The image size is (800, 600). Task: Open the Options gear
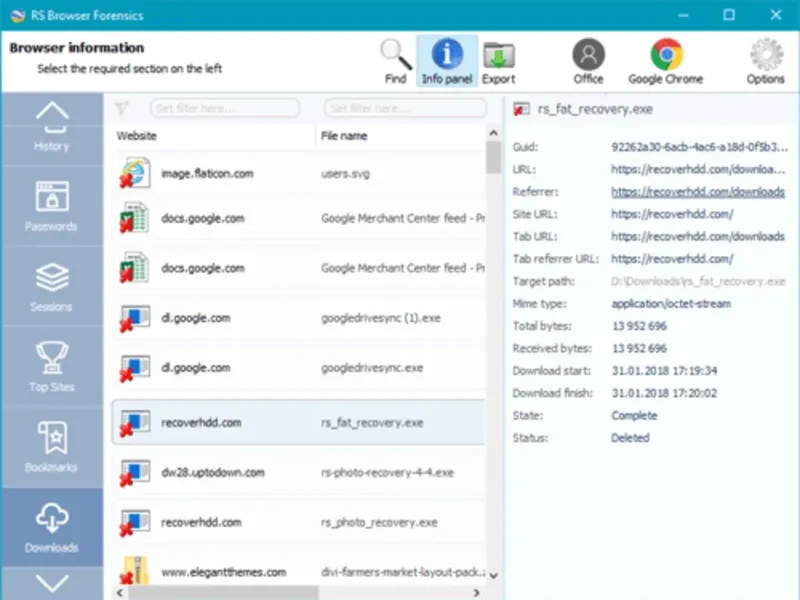pos(765,61)
